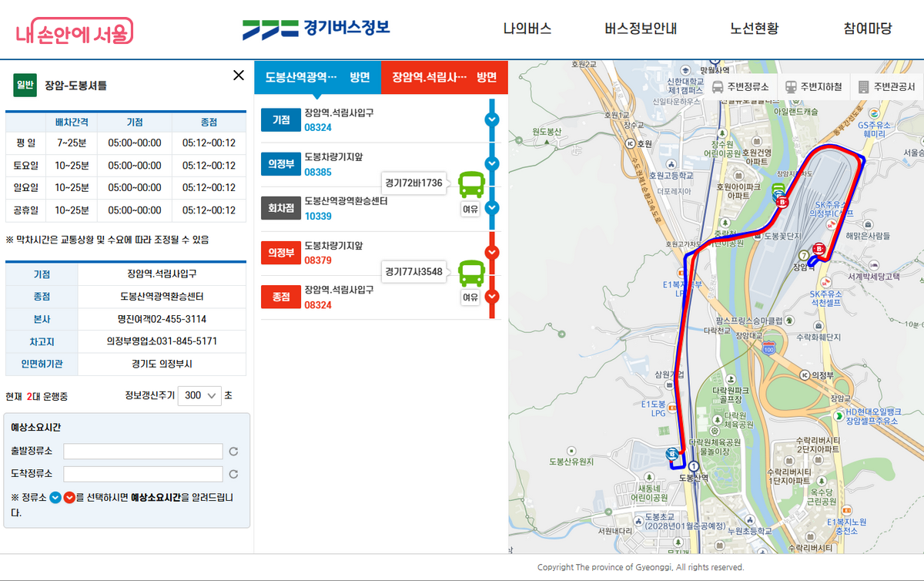Viewport: 924px width, 581px height.
Task: Click the 명진여객02-455-3114 company cell
Action: click(x=162, y=319)
